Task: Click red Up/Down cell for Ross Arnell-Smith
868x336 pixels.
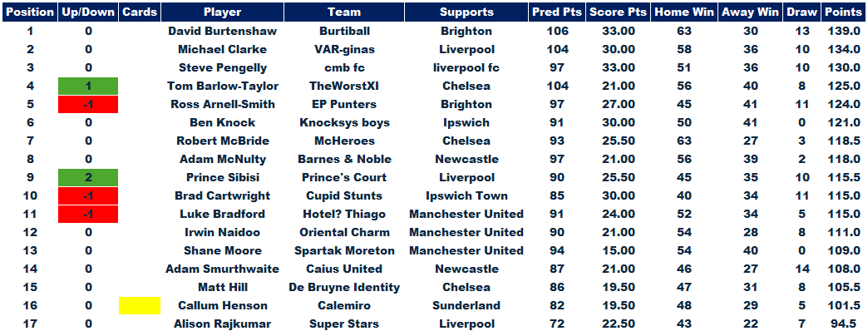Action: pos(88,104)
